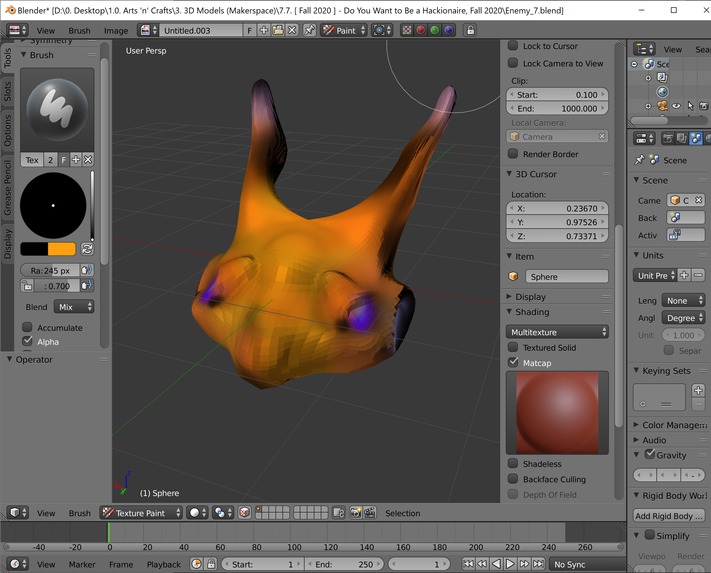Image resolution: width=711 pixels, height=573 pixels.
Task: Toggle eye visibility icon in outliner
Action: pyautogui.click(x=677, y=105)
